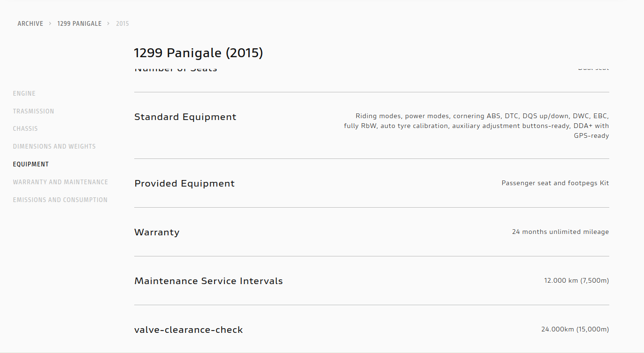Click the Maintenance Service Intervals row label
The image size is (644, 353).
[x=208, y=281]
